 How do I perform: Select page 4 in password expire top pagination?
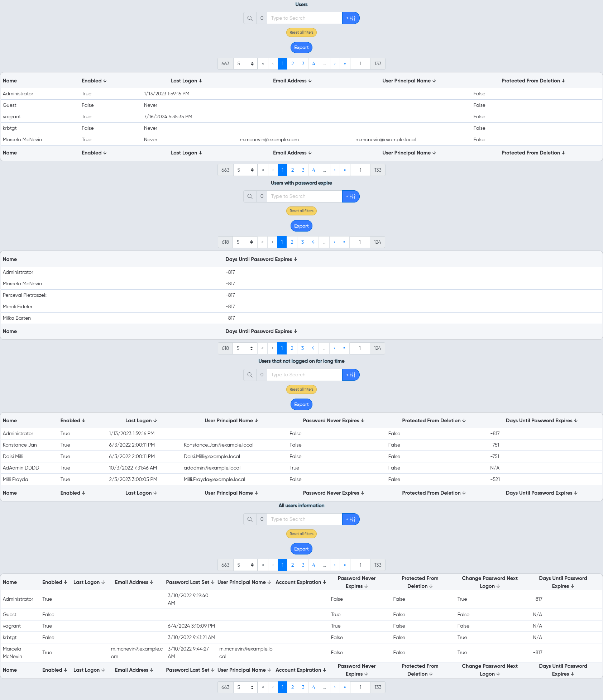point(313,242)
